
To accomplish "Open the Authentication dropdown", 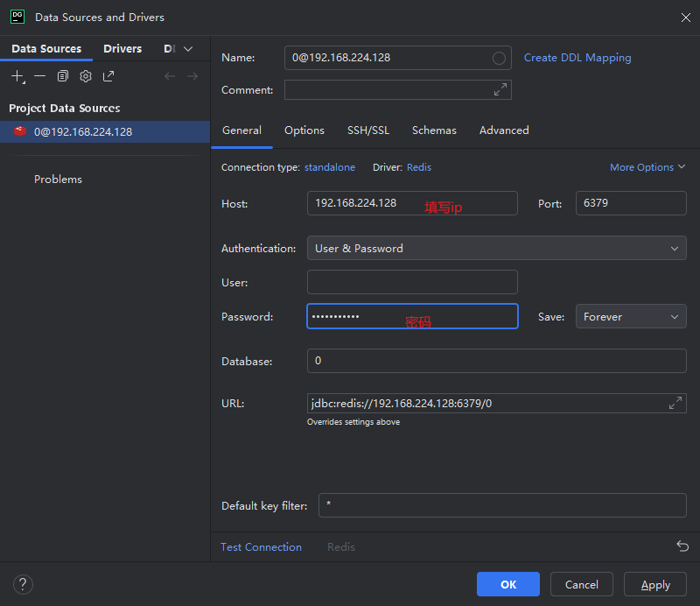I will coord(496,248).
